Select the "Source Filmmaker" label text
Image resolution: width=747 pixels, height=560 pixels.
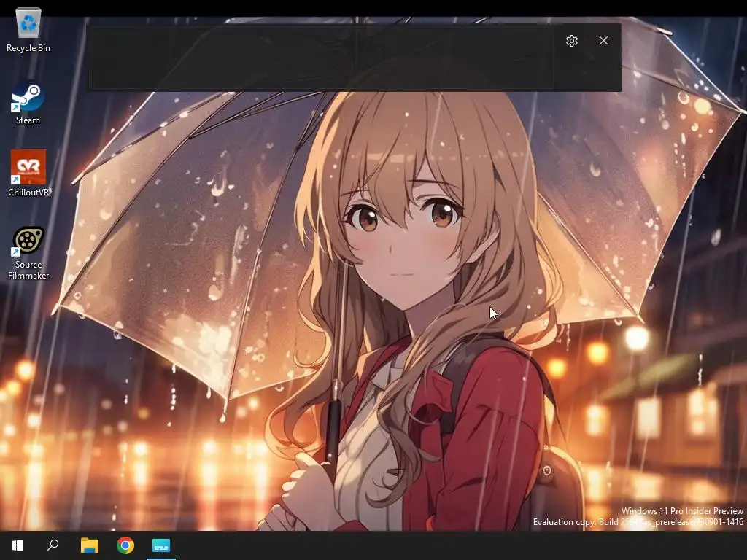pos(28,270)
